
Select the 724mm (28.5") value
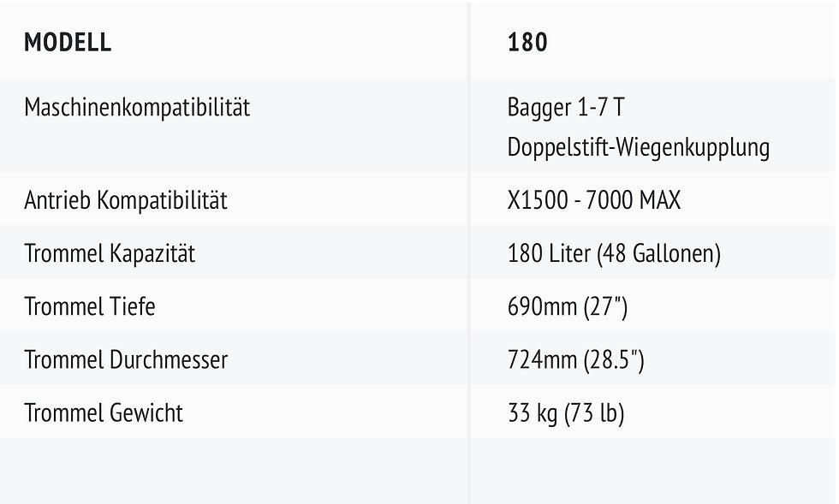[576, 359]
